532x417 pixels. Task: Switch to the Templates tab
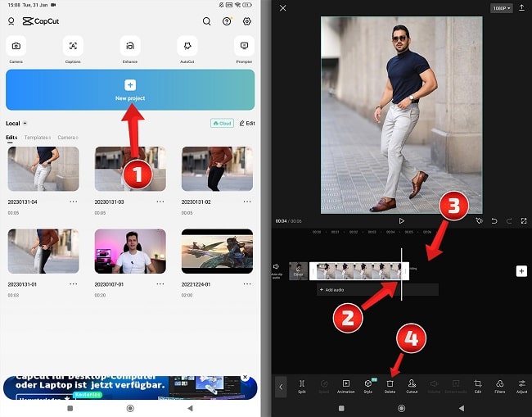pos(38,138)
